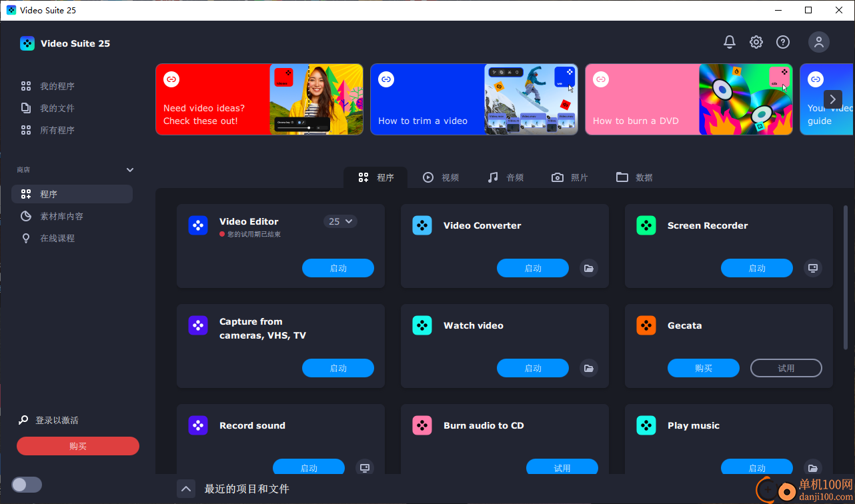Click the Capture from cameras app icon
The height and width of the screenshot is (504, 855).
click(198, 325)
